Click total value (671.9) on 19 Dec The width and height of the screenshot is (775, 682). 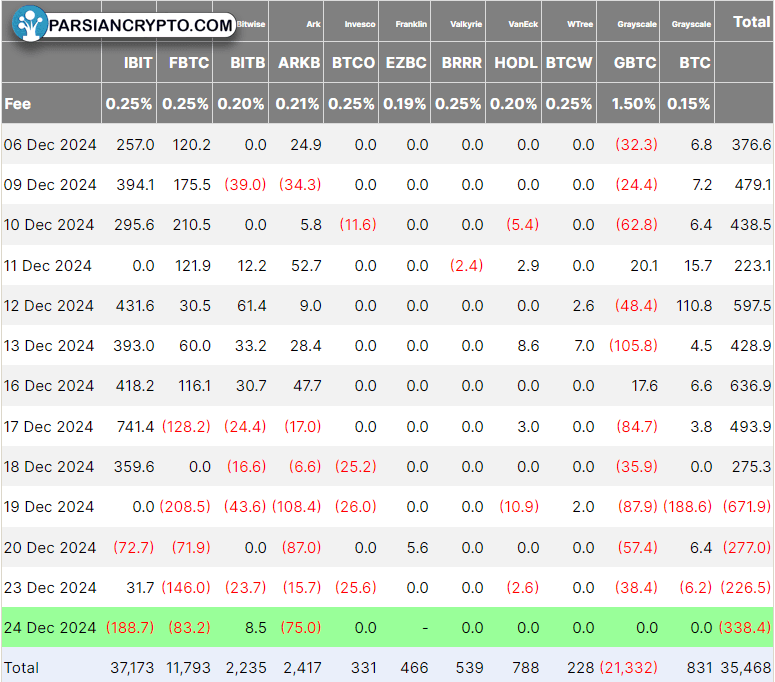coord(747,507)
